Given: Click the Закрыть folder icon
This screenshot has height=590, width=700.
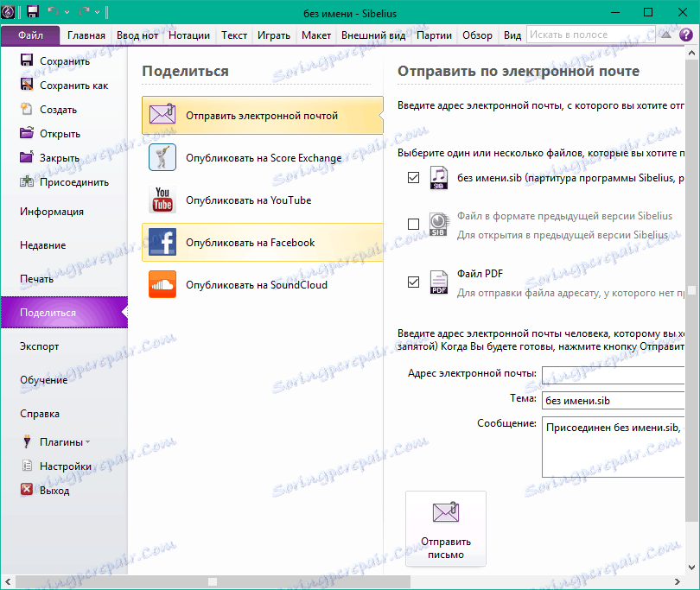Looking at the screenshot, I should (27, 156).
